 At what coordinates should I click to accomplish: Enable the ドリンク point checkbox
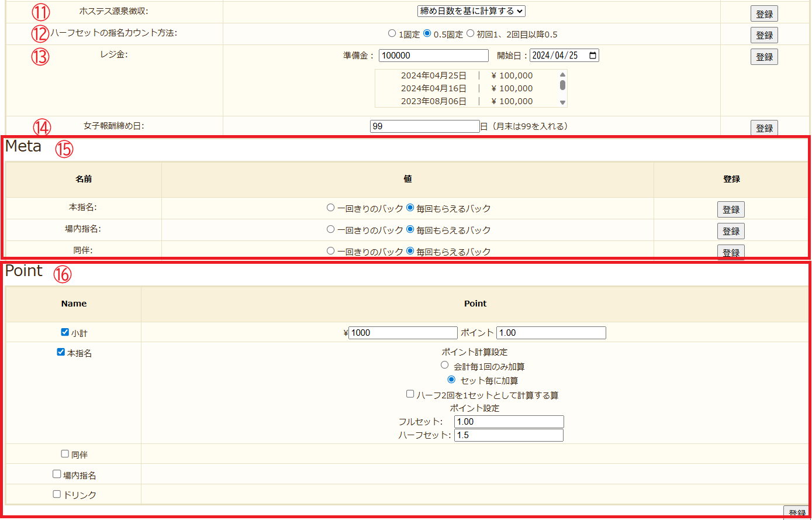pos(57,494)
